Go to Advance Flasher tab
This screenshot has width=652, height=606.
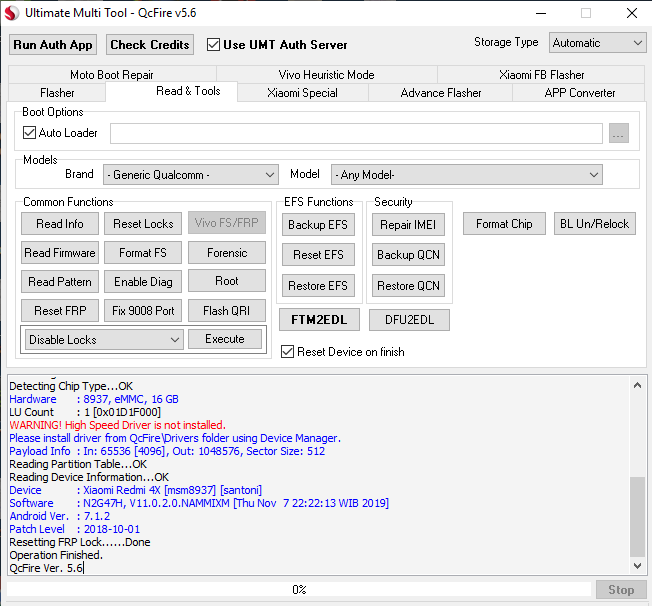tap(441, 92)
